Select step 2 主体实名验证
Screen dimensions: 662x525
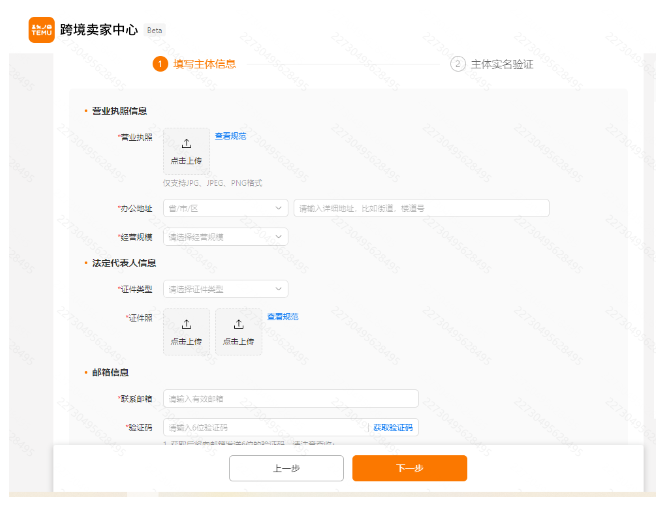[x=493, y=64]
